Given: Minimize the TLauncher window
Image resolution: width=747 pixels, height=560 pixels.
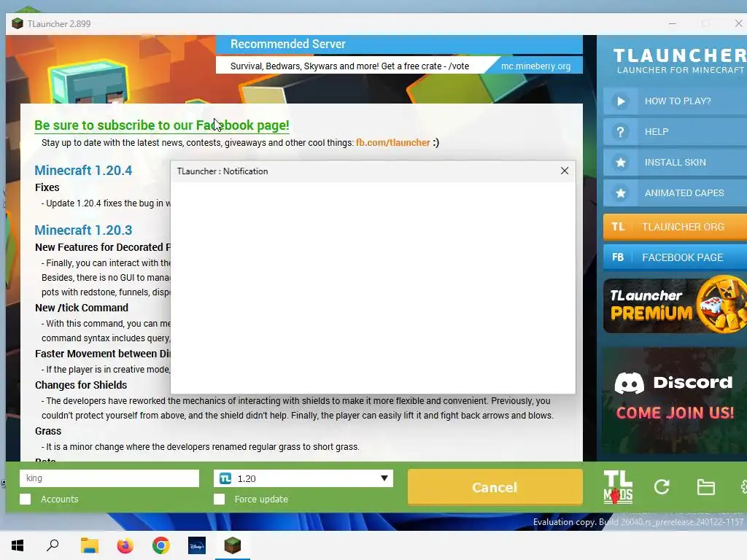Looking at the screenshot, I should [x=672, y=23].
